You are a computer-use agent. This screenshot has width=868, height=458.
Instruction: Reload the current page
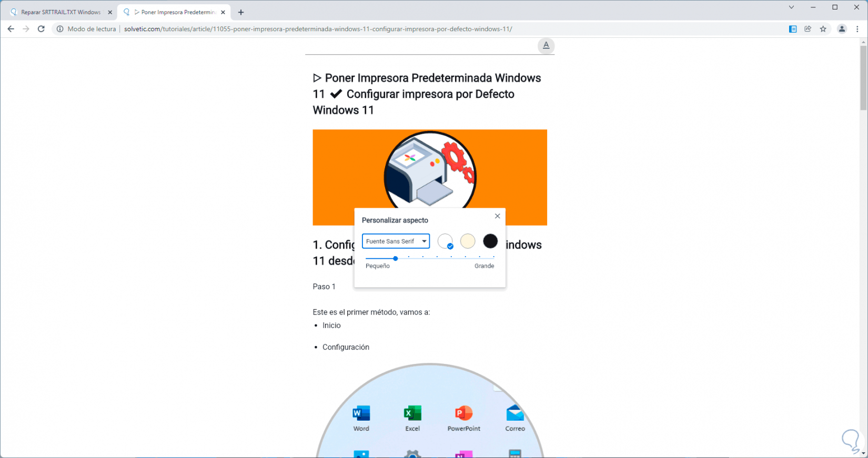point(41,29)
